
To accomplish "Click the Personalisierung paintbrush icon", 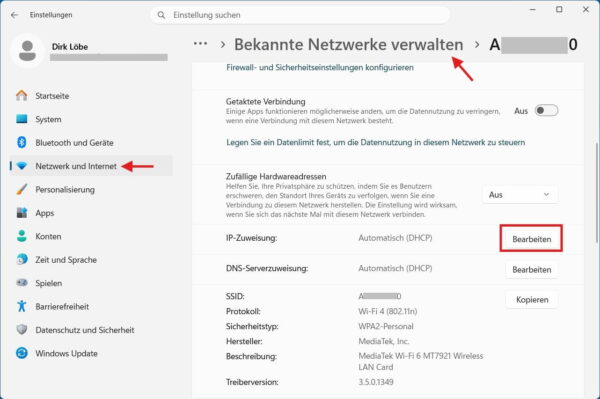I will coord(22,189).
